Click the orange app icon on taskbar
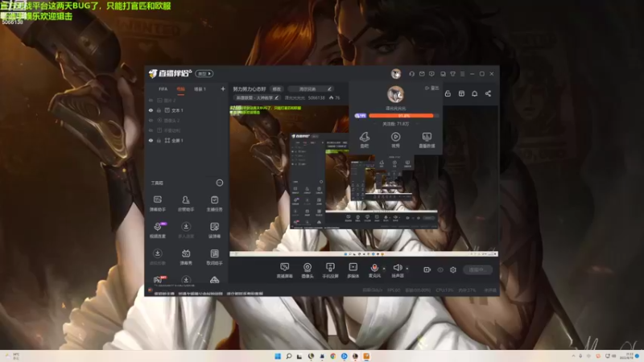 coord(366,356)
